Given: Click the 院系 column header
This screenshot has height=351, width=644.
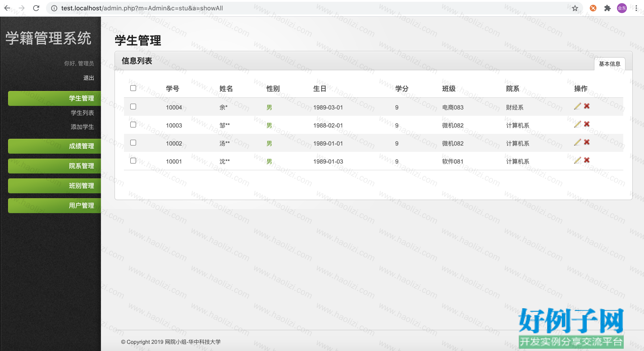Looking at the screenshot, I should point(513,89).
